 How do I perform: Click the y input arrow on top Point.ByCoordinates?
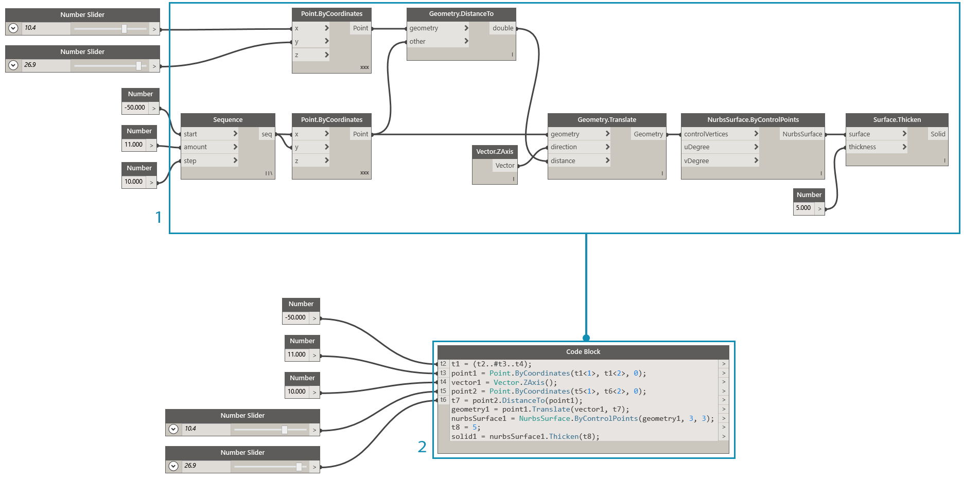click(326, 41)
